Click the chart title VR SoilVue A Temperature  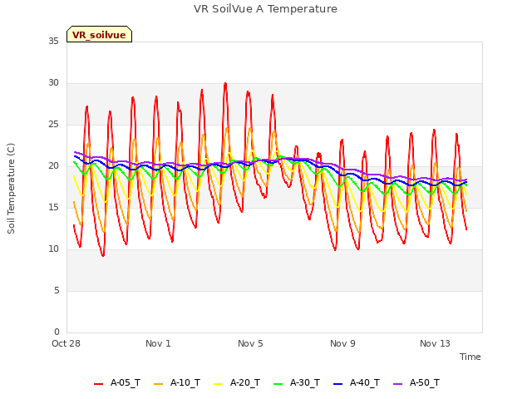265,9
